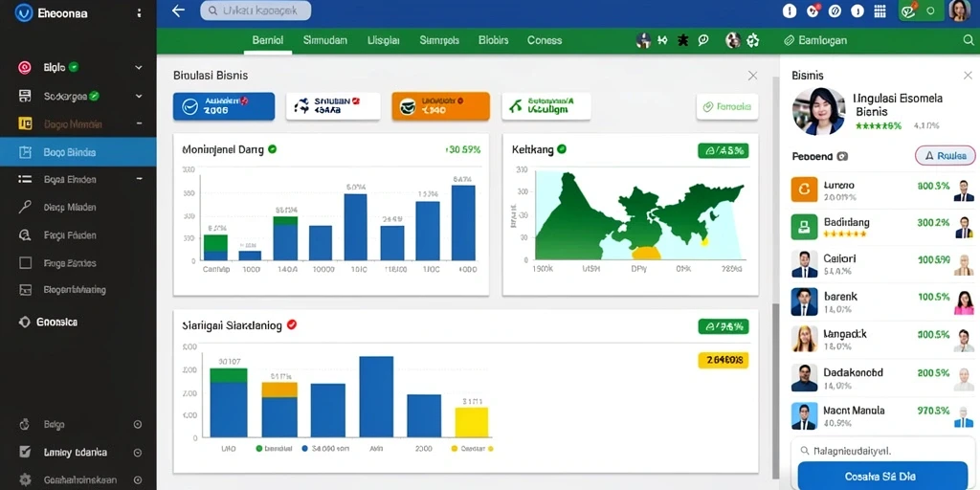
Task: Click the wrench icon in sidebar
Action: [x=25, y=207]
